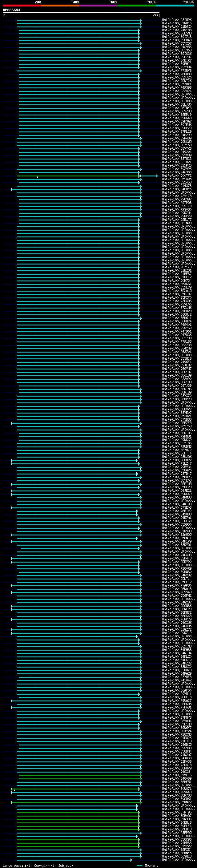Click the query end position 244
The width and height of the screenshot is (197, 868).
coord(155,15)
